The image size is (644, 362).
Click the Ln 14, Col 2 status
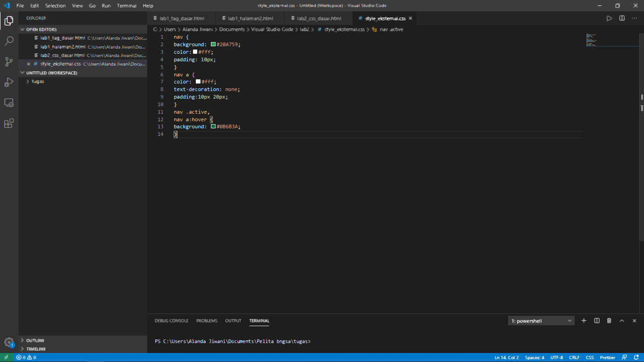click(x=507, y=358)
